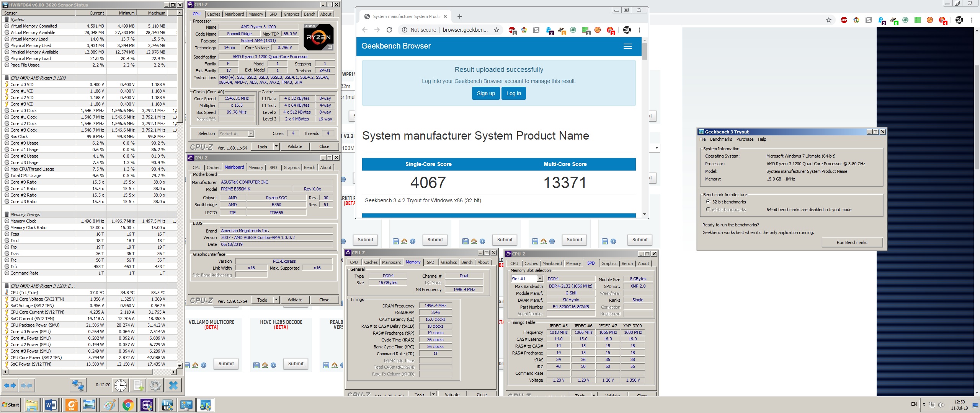Click save disk icon under HEVC H.265 DECODE
This screenshot has width=980, height=413.
(x=256, y=365)
